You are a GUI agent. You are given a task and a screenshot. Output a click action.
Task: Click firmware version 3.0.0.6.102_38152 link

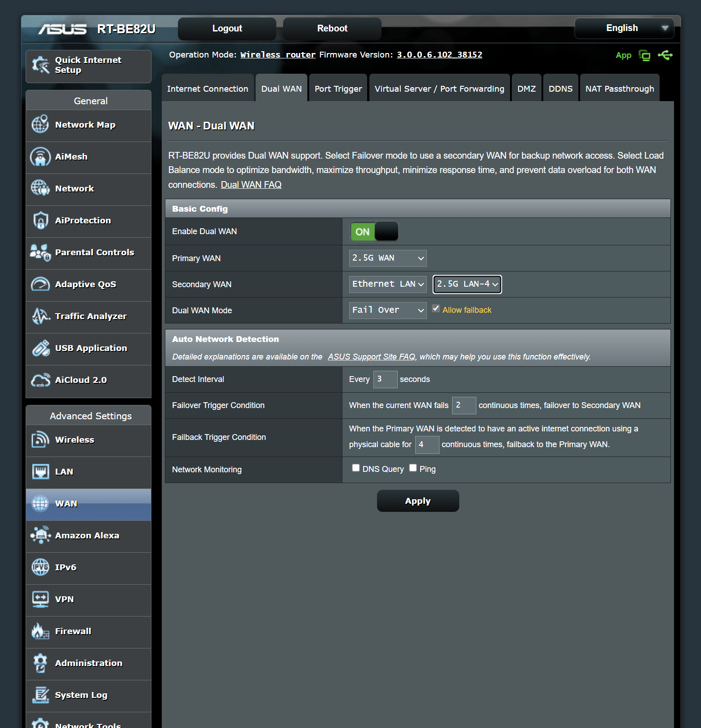(x=439, y=55)
